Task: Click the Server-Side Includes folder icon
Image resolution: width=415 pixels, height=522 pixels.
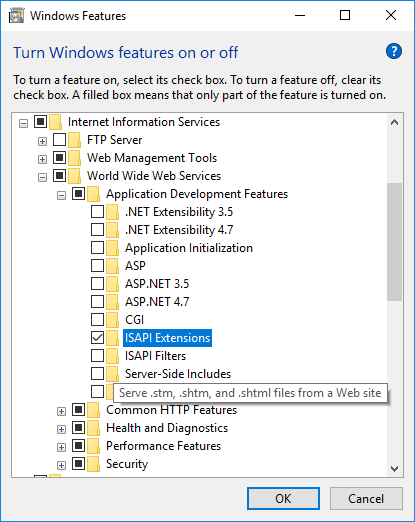Action: pyautogui.click(x=113, y=374)
